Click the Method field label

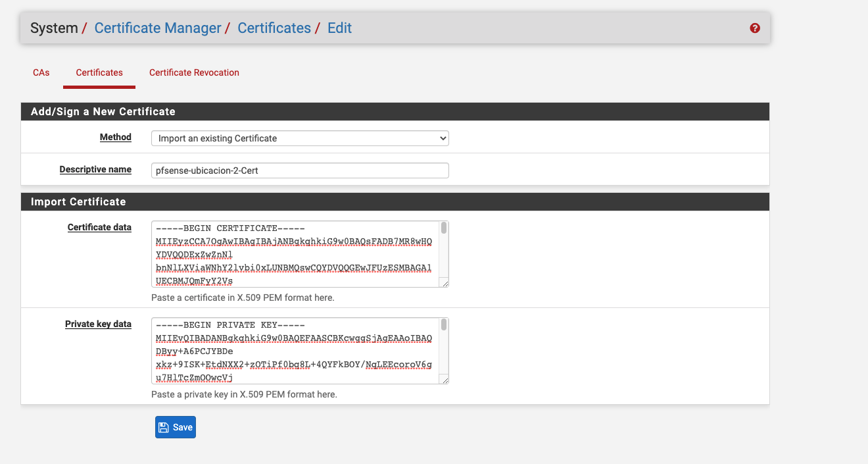(116, 137)
